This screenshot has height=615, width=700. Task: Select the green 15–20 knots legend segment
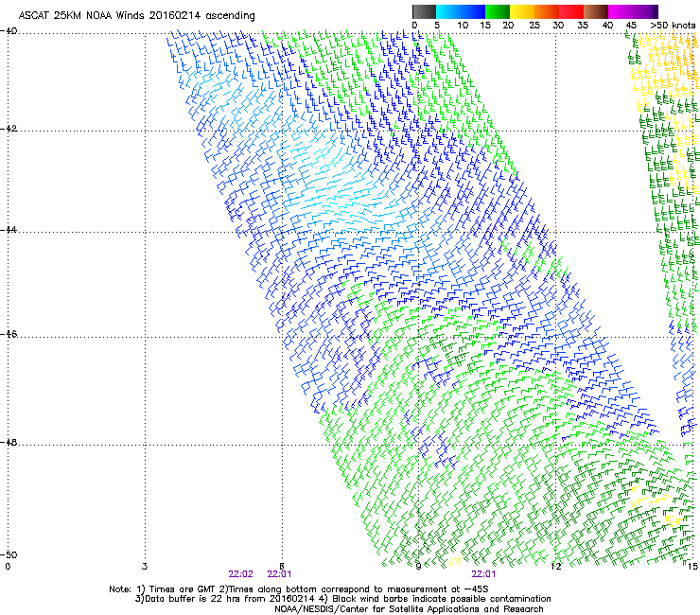click(x=498, y=11)
